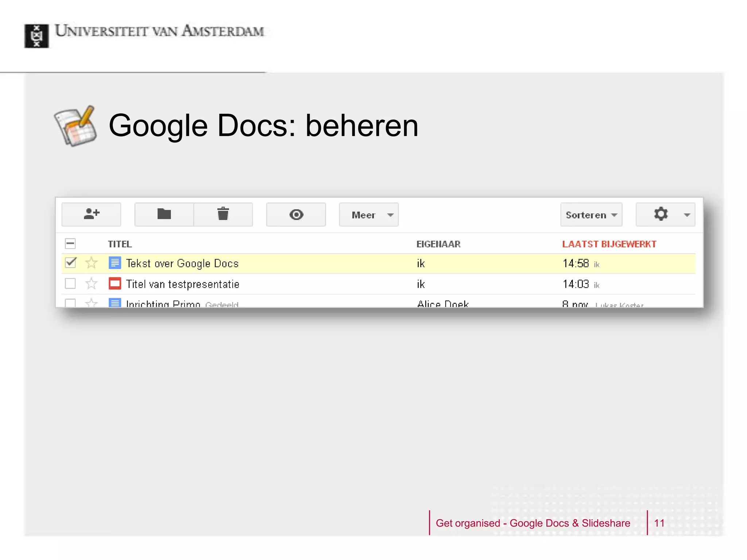Click the Universiteit van Amsterdam logo
This screenshot has width=747, height=560.
144,35
